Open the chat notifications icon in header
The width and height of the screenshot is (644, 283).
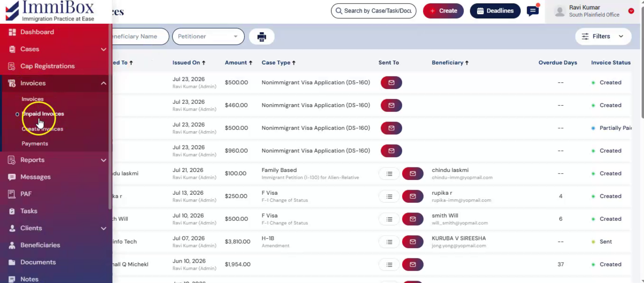click(533, 11)
